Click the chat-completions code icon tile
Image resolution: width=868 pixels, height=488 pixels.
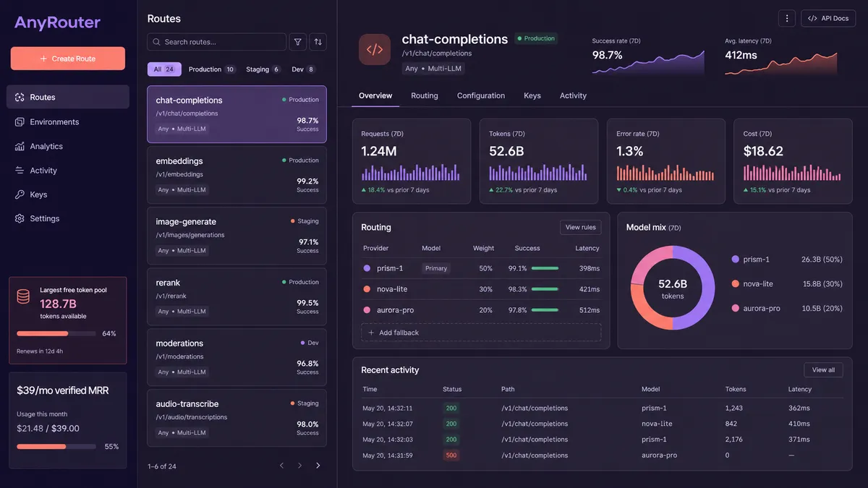pos(374,50)
